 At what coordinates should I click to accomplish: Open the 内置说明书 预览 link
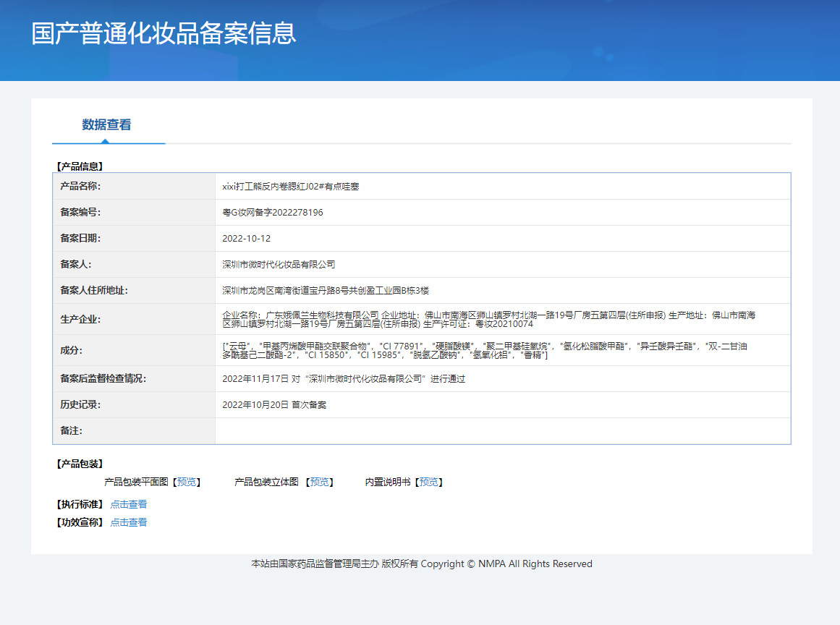[429, 482]
